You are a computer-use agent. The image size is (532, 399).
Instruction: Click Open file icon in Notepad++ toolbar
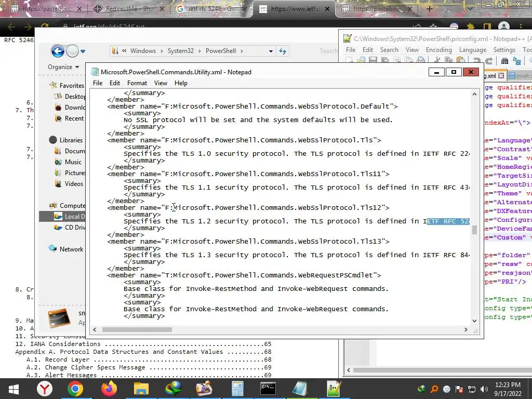[361, 60]
